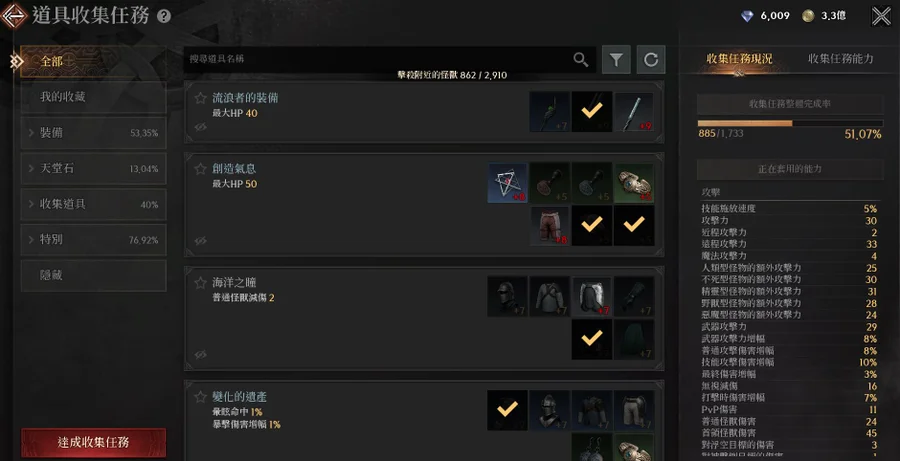The height and width of the screenshot is (461, 900).
Task: Click the gold coin currency icon
Action: 808,16
